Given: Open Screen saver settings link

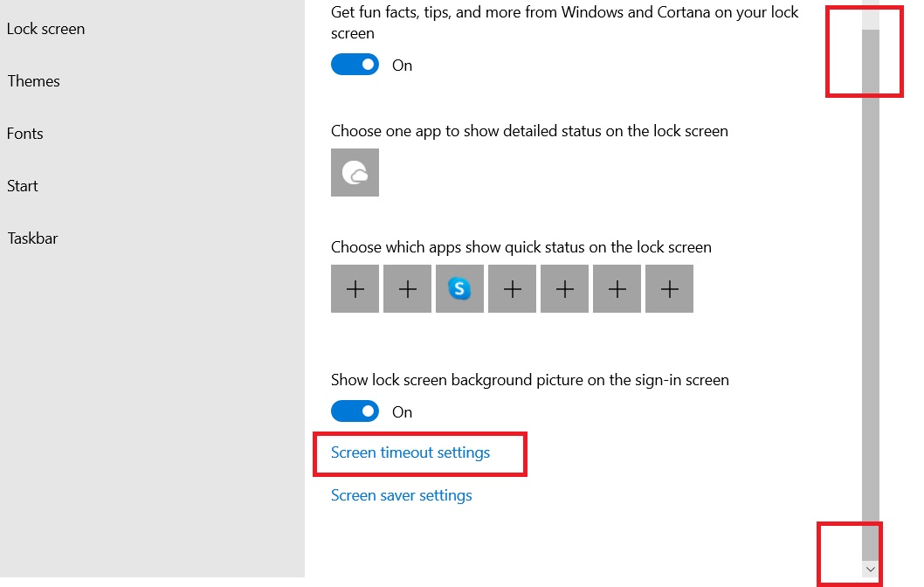Looking at the screenshot, I should 401,495.
